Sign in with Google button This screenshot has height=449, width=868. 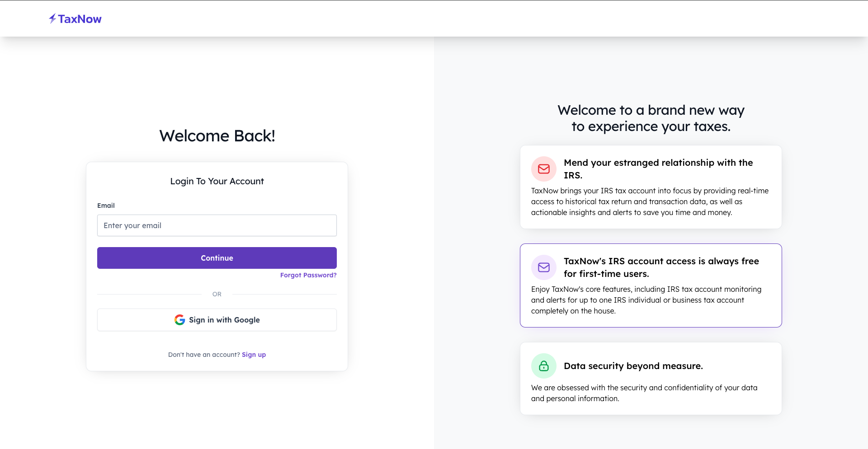[217, 320]
